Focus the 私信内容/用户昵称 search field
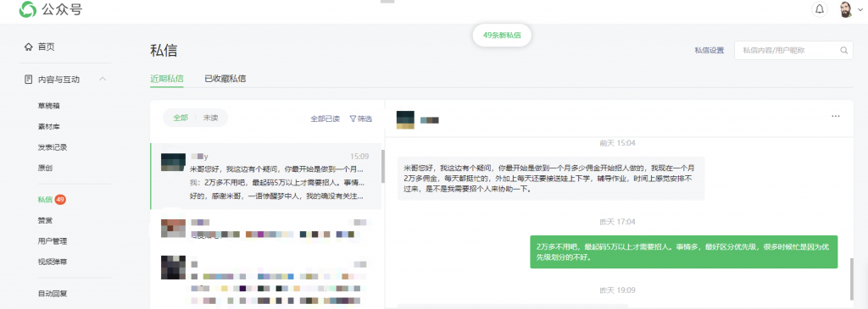The height and width of the screenshot is (309, 868). click(x=793, y=50)
